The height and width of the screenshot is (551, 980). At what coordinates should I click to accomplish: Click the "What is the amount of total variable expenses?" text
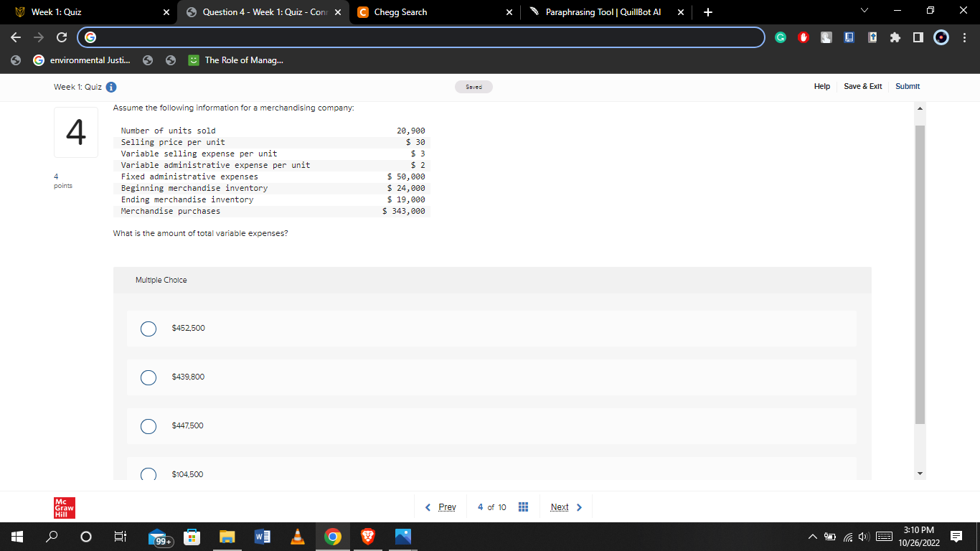tap(200, 233)
